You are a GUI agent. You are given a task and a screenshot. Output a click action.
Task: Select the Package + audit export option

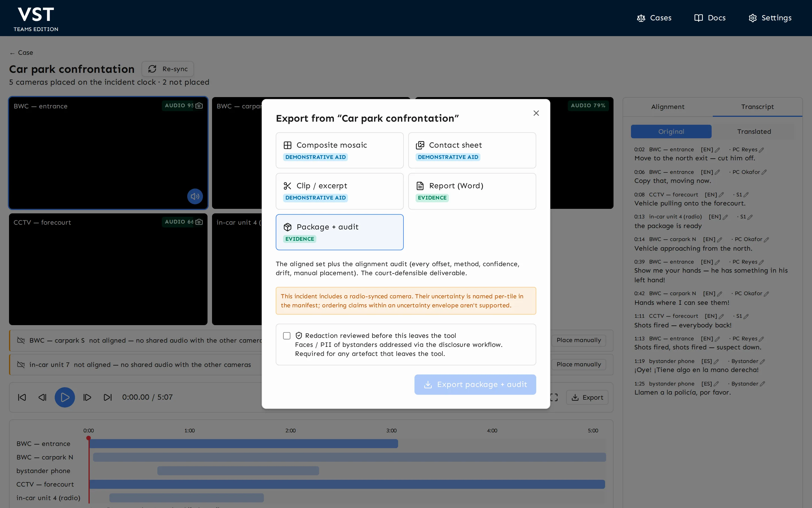coord(339,232)
